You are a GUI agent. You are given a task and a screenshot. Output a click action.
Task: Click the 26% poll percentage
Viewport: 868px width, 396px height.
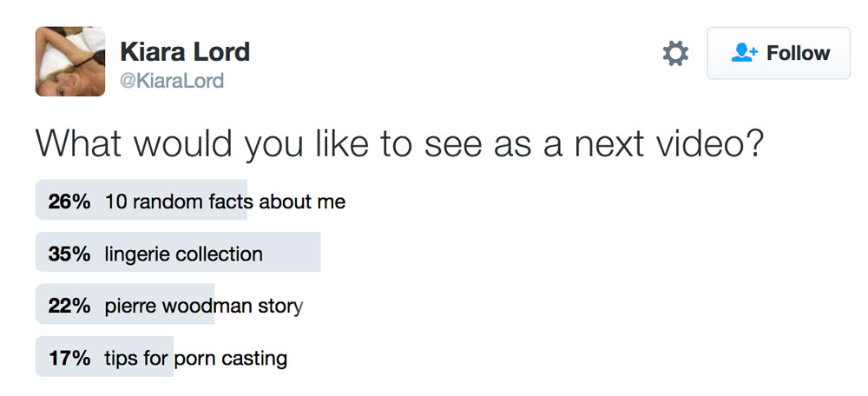(69, 201)
